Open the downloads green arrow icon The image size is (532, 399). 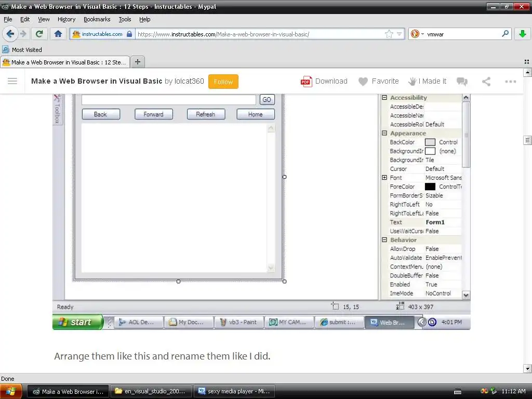click(x=523, y=34)
